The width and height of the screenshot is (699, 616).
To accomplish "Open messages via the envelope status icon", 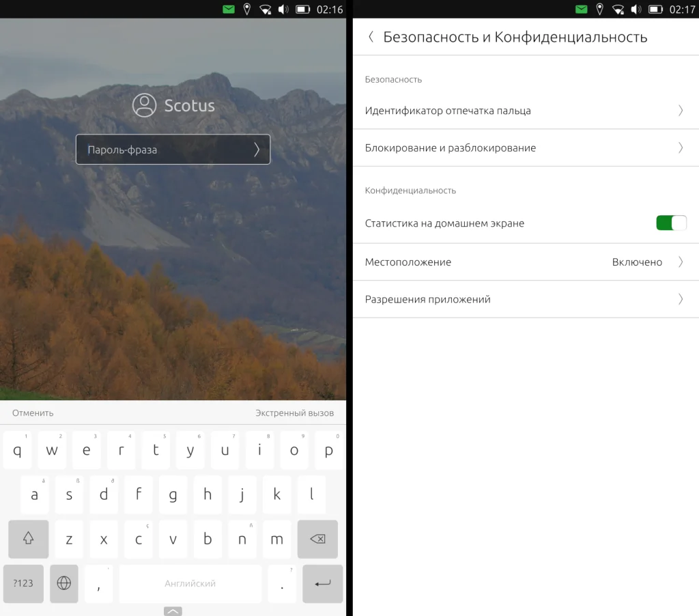I will [229, 10].
